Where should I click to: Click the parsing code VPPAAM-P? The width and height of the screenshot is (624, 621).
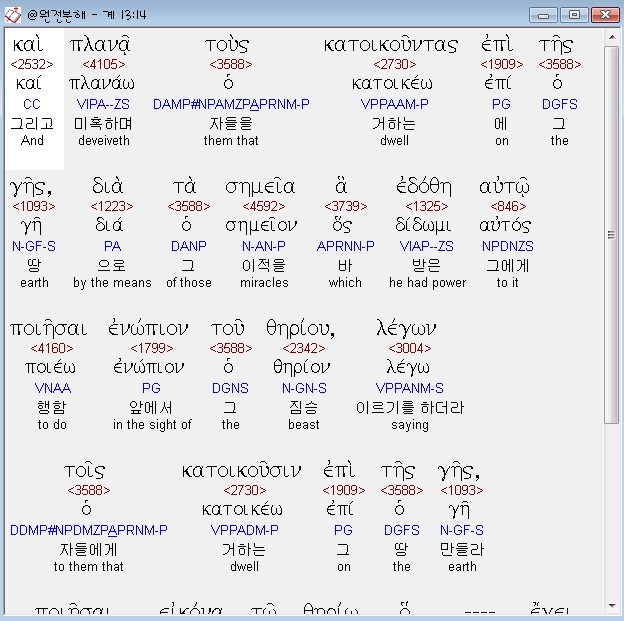click(394, 104)
